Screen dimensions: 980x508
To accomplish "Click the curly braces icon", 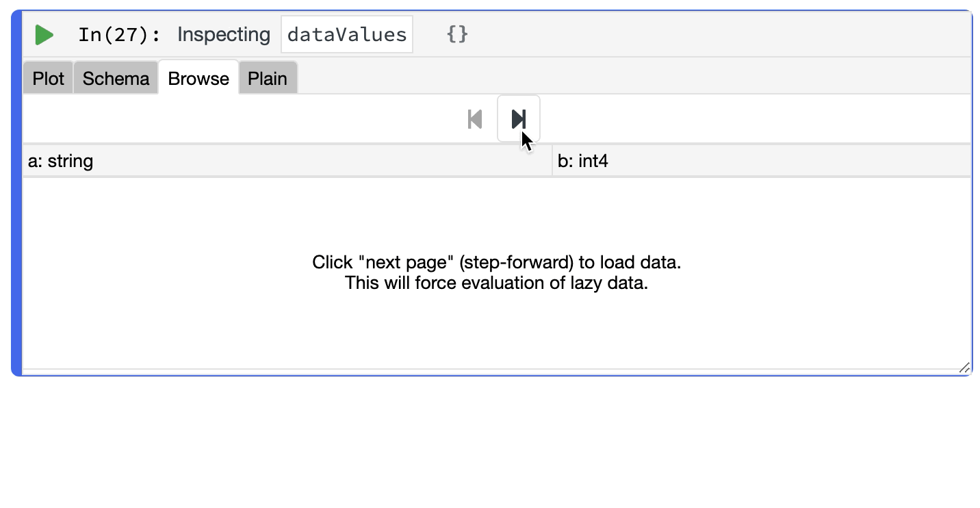I will (x=457, y=34).
